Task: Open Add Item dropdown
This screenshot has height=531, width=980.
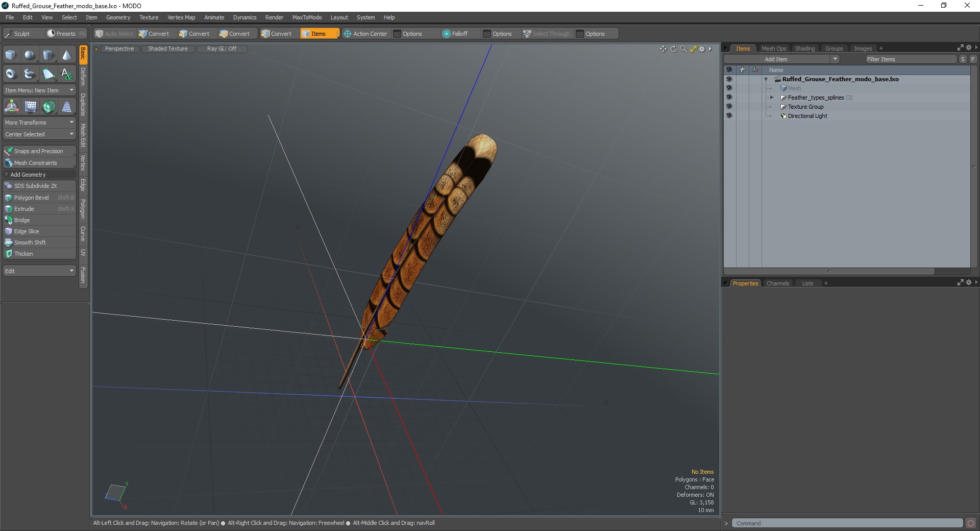Action: pos(781,59)
